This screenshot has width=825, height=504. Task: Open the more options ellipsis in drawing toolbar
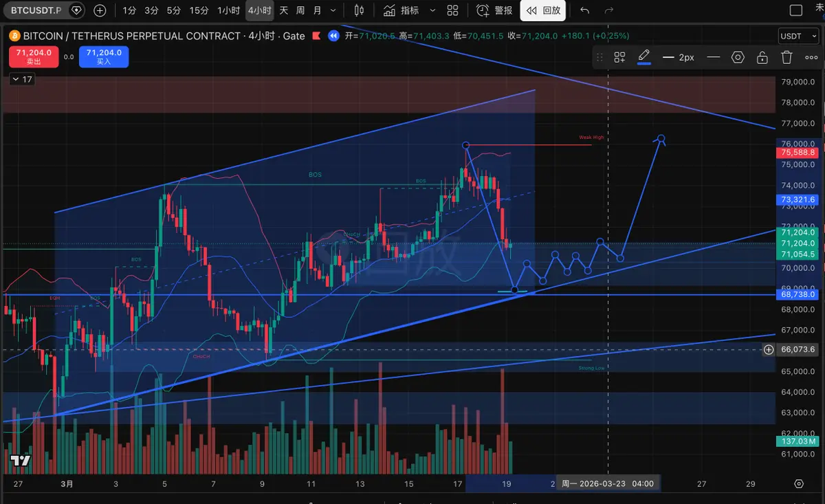810,58
